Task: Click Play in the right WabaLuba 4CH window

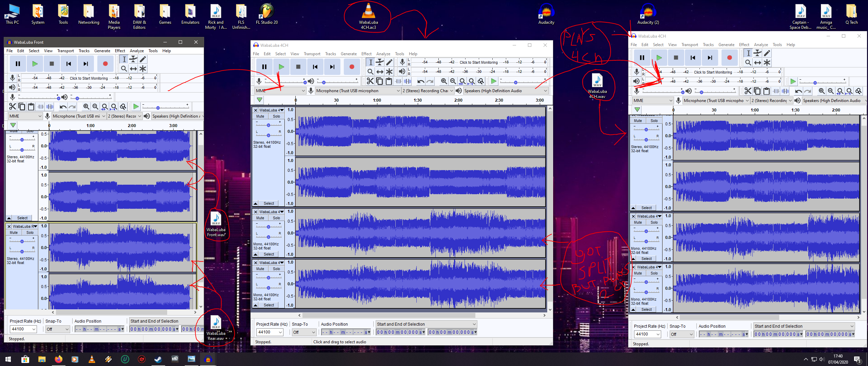Action: click(659, 58)
